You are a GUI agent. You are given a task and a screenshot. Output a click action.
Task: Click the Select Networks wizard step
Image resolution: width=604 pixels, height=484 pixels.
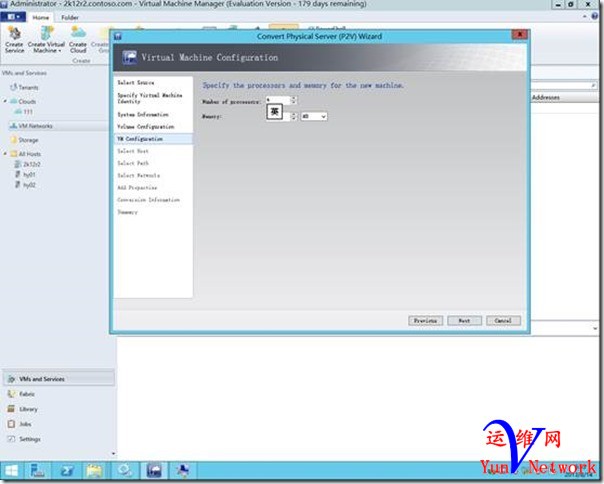(x=138, y=175)
